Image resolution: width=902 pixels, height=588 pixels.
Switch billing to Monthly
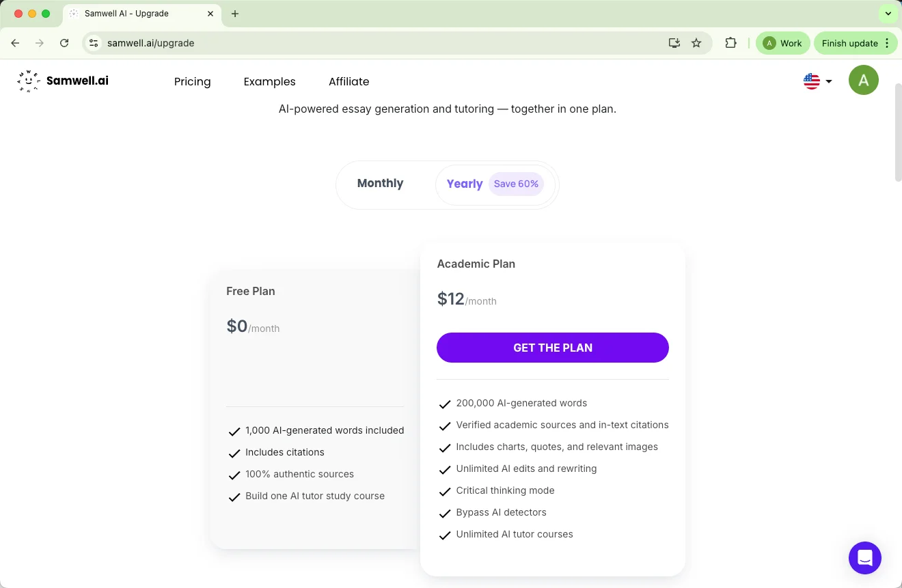click(x=380, y=183)
